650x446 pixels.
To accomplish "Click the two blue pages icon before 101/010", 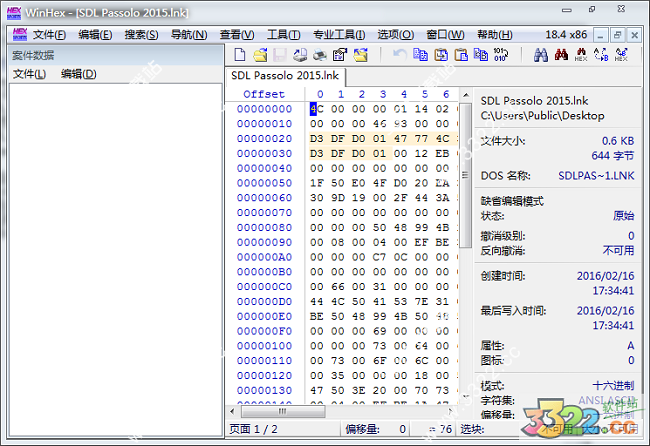I will pos(481,55).
